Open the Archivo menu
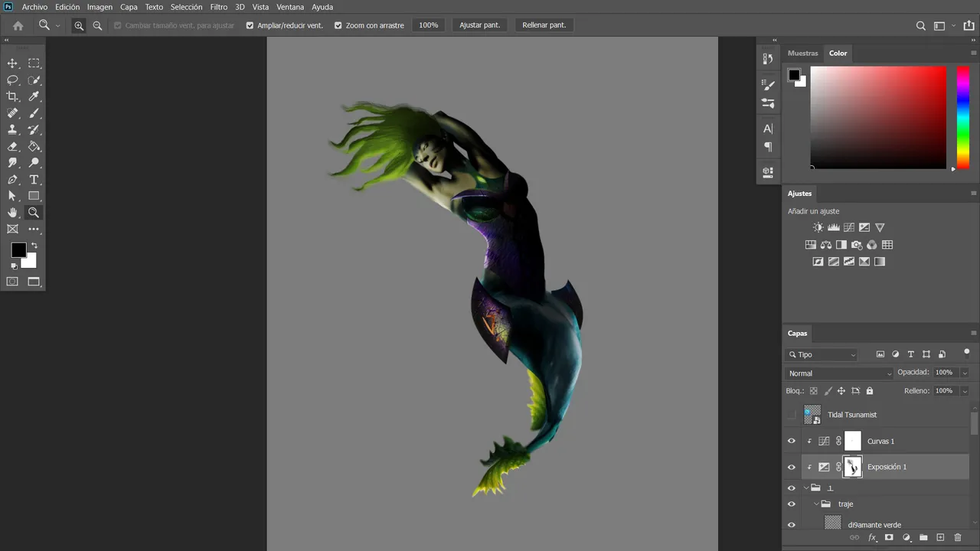 pyautogui.click(x=34, y=7)
